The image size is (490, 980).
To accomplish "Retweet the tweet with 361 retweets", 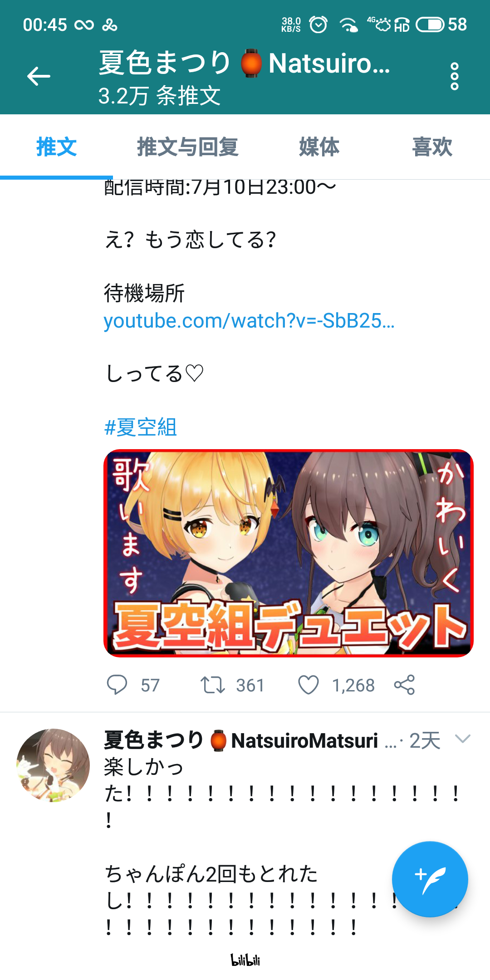I will point(213,685).
